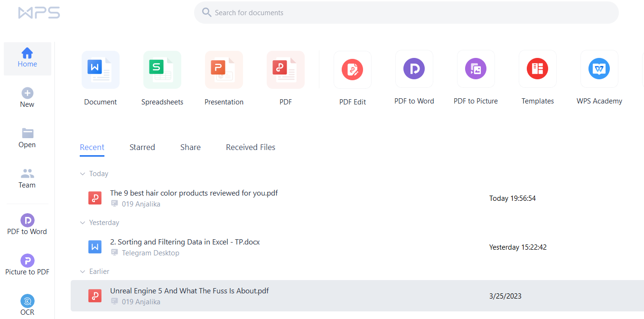The height and width of the screenshot is (319, 644).
Task: Click in the Search for documents field
Action: [406, 12]
